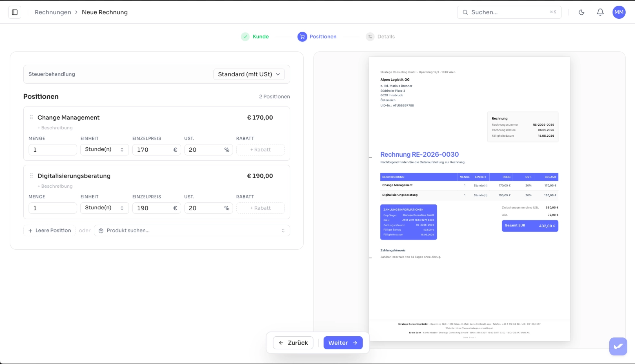Add Beschreibung under Change Management
The image size is (635, 364).
tap(55, 128)
